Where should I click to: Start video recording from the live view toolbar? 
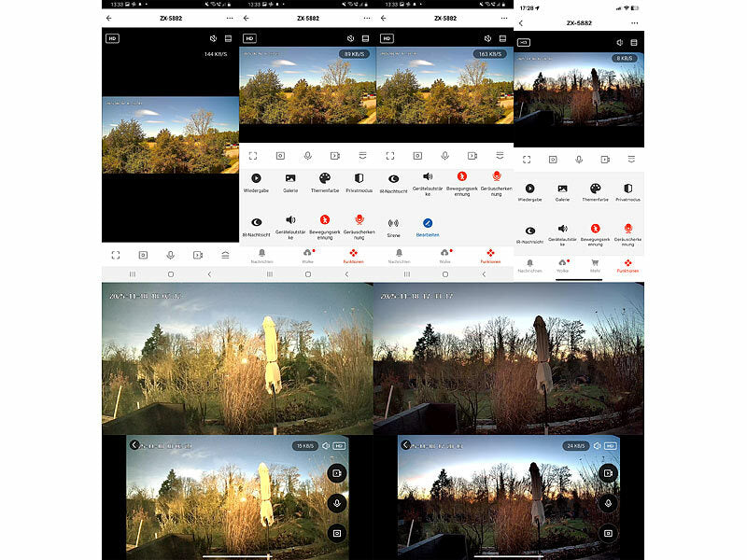click(335, 154)
